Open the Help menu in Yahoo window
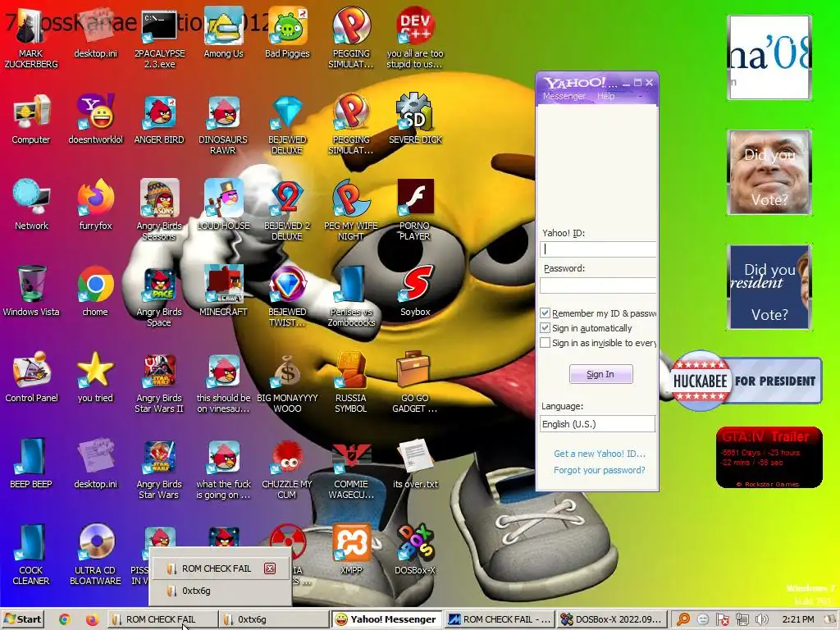This screenshot has height=630, width=840. coord(606,97)
